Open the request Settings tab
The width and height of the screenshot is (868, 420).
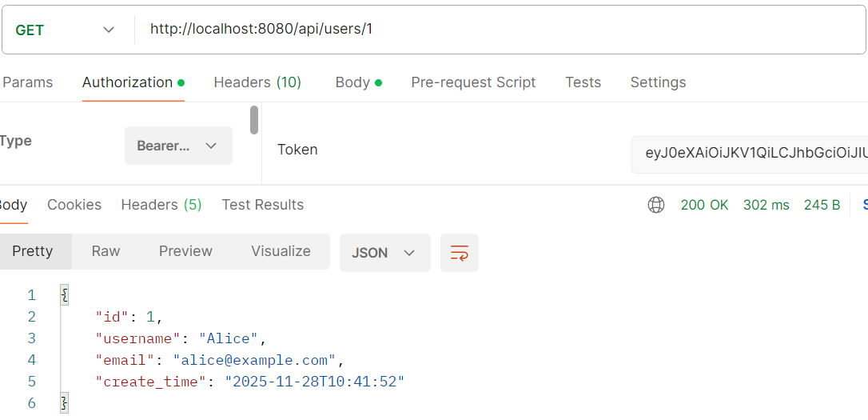[x=658, y=82]
